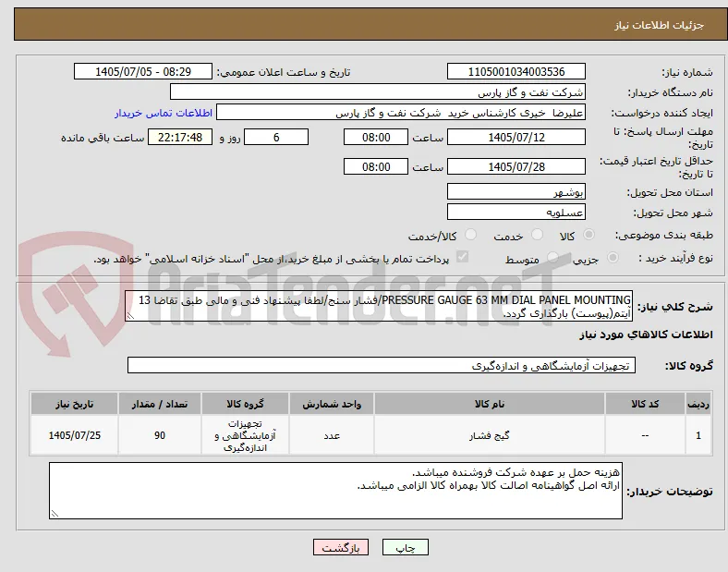Click the item name cell گیج فشار

click(x=490, y=435)
